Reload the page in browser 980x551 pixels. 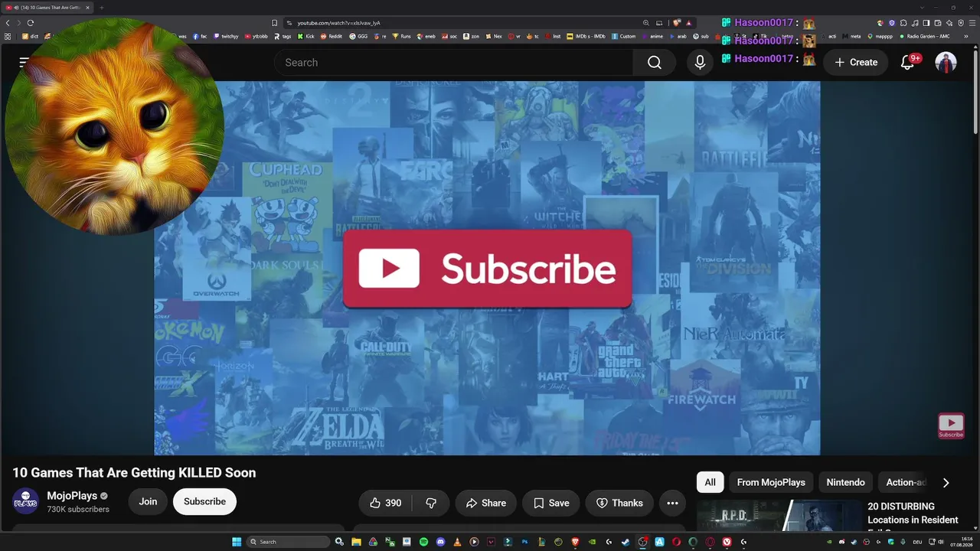click(31, 23)
